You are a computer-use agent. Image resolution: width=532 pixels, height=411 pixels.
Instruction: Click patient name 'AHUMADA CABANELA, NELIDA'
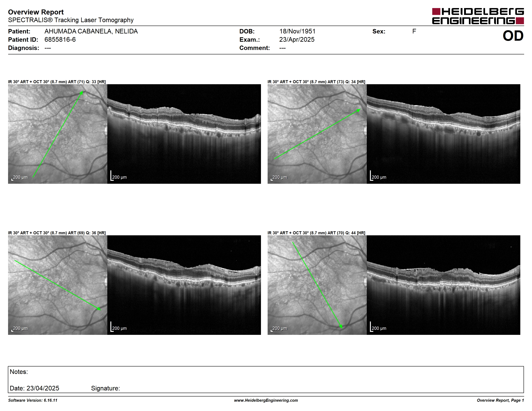[x=91, y=31]
